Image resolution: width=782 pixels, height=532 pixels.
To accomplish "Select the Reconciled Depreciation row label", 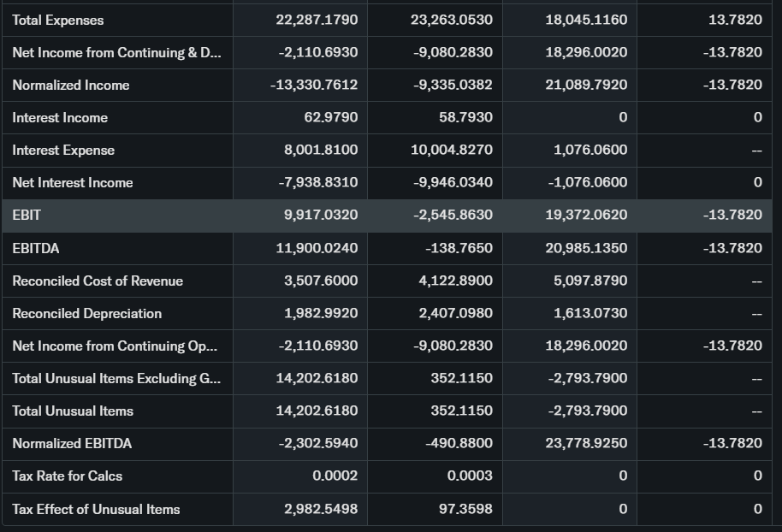I will (x=87, y=313).
